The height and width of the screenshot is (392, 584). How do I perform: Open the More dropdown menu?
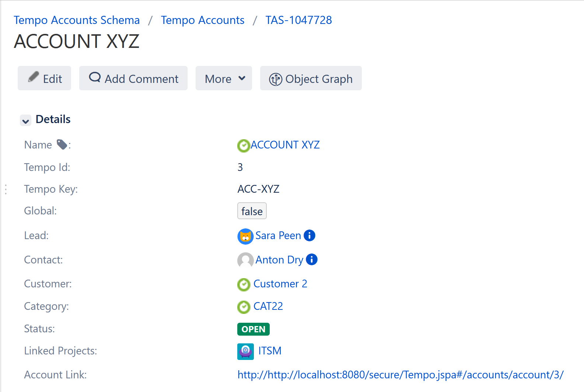click(224, 78)
